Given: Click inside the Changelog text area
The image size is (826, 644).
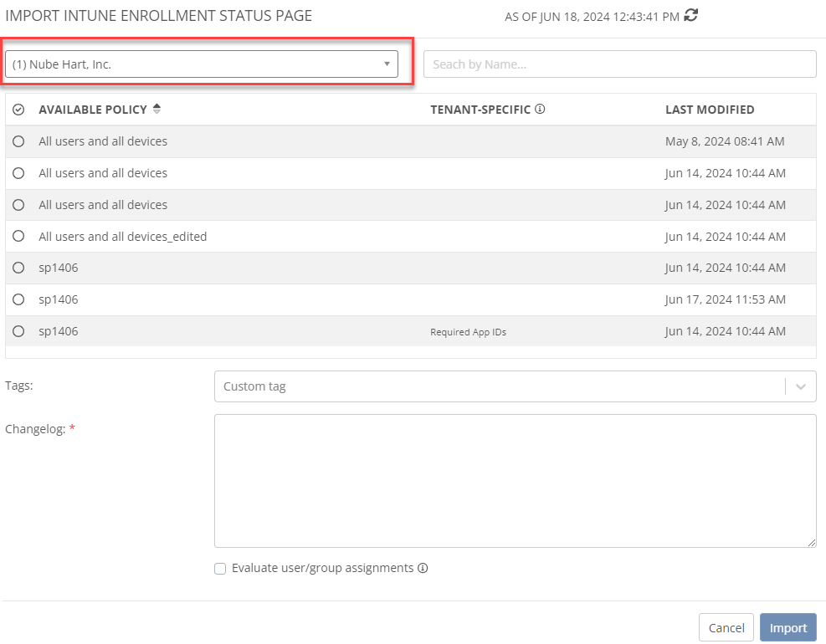Looking at the screenshot, I should pos(516,481).
